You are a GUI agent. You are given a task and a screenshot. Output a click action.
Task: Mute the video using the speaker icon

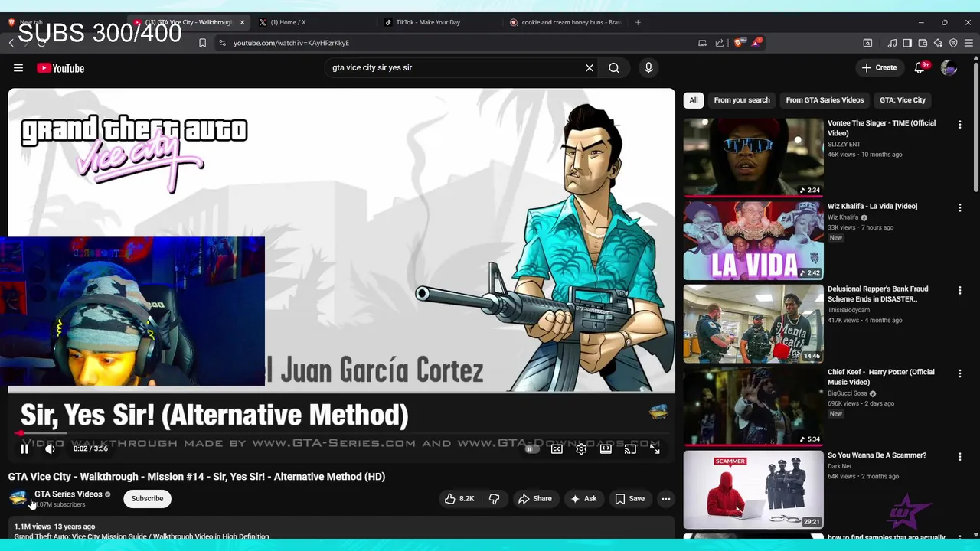pyautogui.click(x=50, y=449)
